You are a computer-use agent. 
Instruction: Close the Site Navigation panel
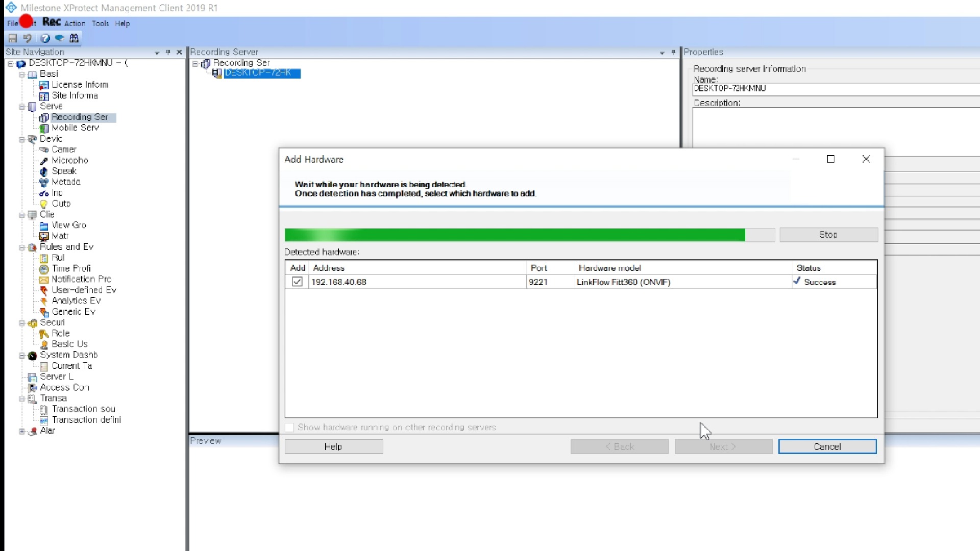pos(179,53)
